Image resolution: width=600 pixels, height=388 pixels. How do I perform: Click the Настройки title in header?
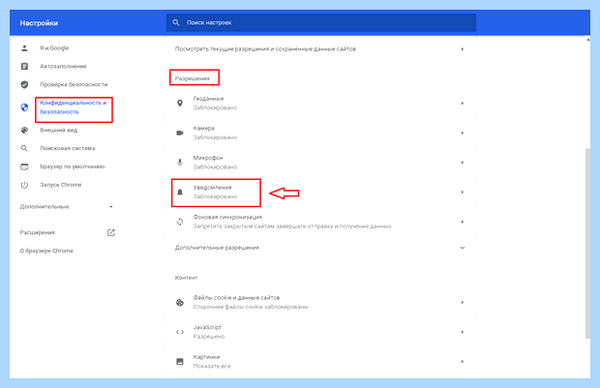click(x=39, y=23)
